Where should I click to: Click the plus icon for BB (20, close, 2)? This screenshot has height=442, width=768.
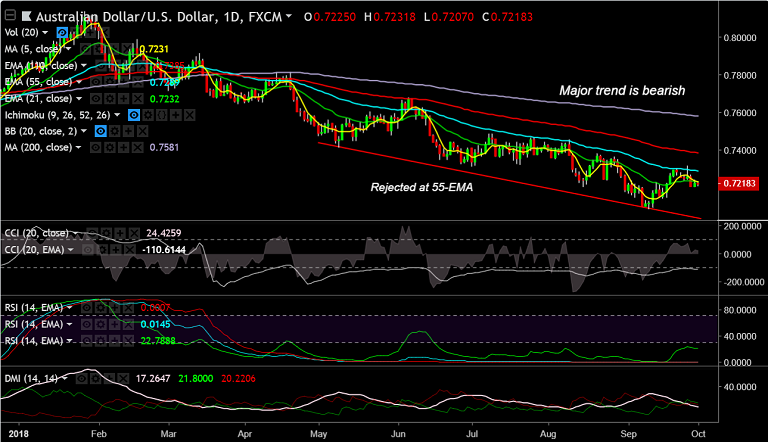click(x=128, y=131)
